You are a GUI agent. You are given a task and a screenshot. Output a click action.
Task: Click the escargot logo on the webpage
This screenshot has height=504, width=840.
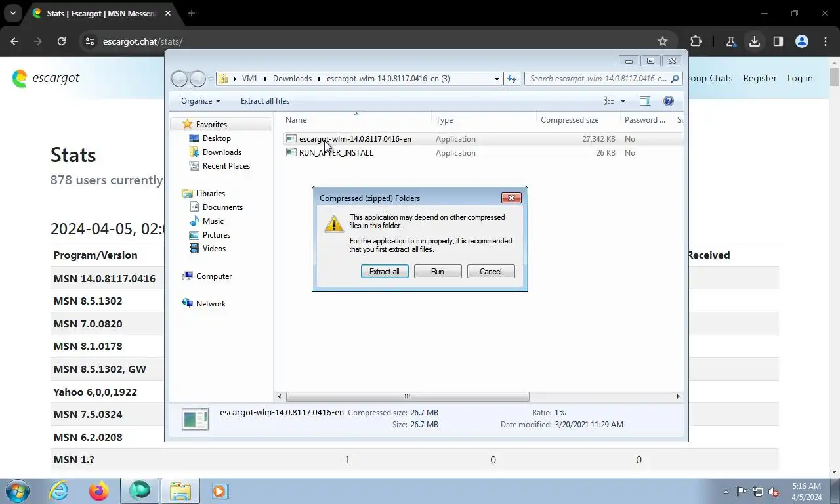click(x=46, y=78)
